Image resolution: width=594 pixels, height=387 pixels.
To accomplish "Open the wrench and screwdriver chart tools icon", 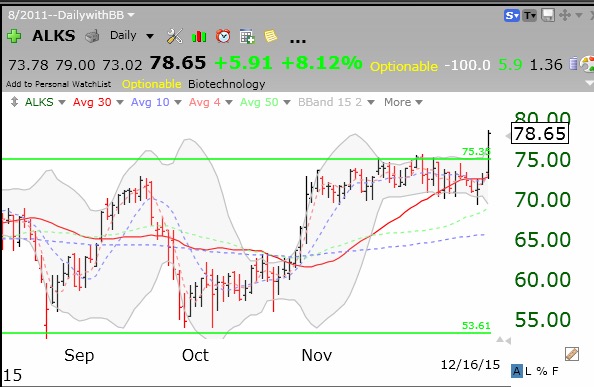I will click(175, 36).
